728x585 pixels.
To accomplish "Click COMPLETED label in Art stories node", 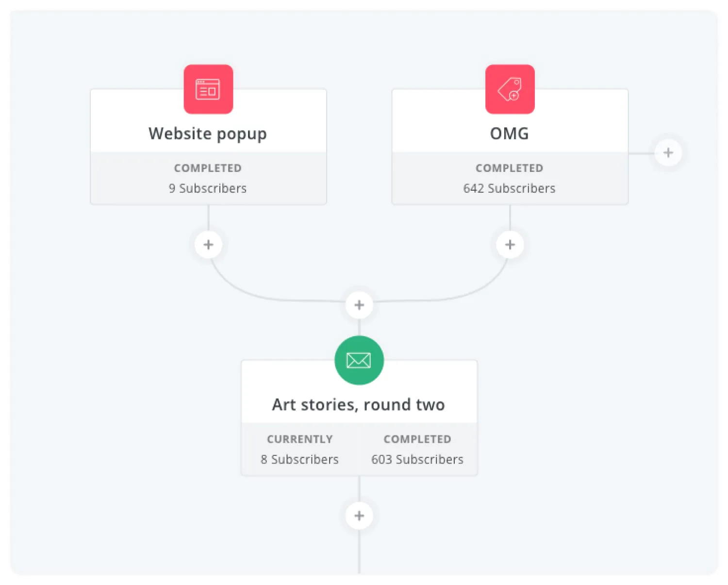I will pos(417,439).
